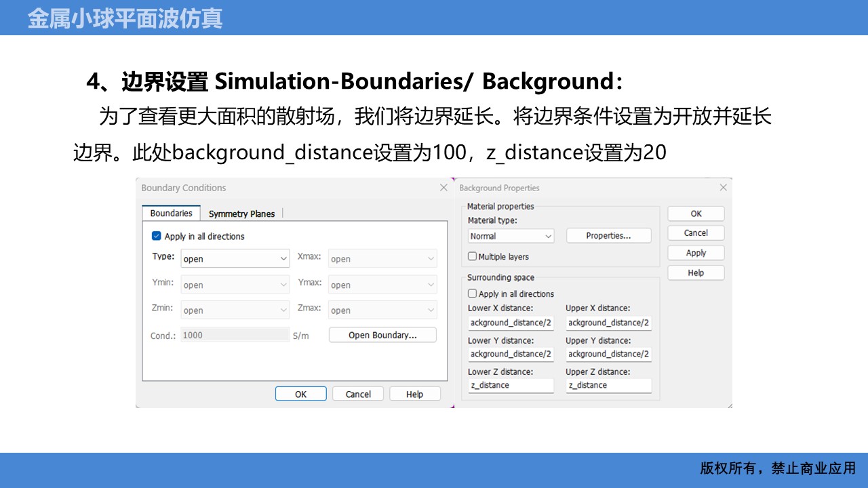The height and width of the screenshot is (488, 868).
Task: Open the Xmax boundary dropdown
Action: (x=382, y=259)
